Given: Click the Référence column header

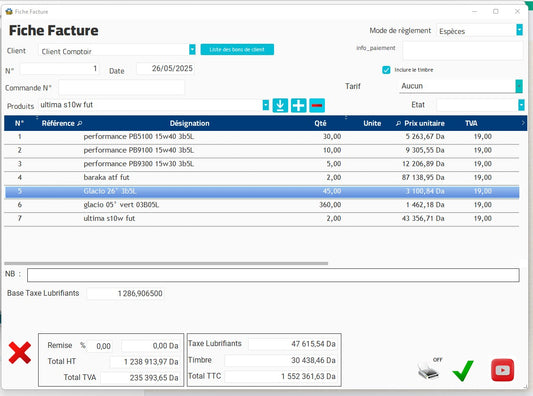Looking at the screenshot, I should 58,123.
